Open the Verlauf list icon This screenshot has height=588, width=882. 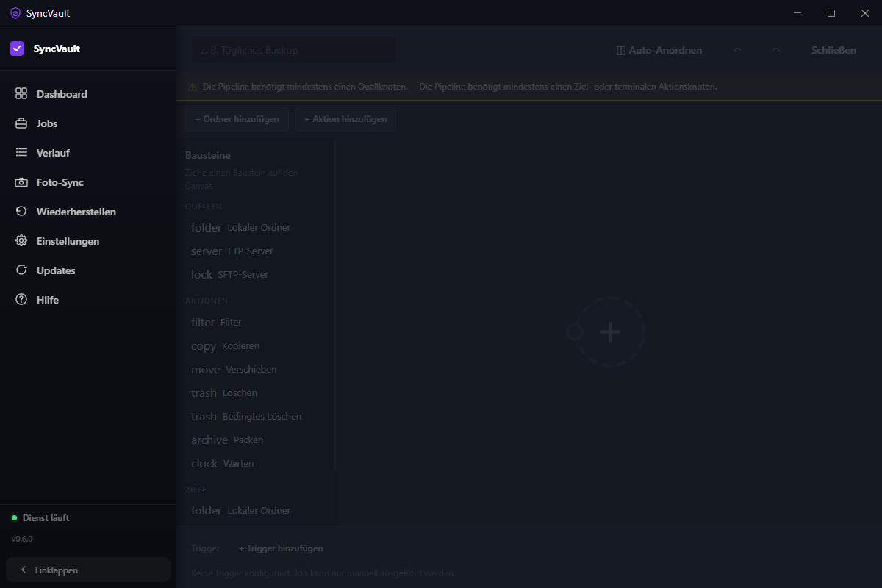[x=21, y=153]
